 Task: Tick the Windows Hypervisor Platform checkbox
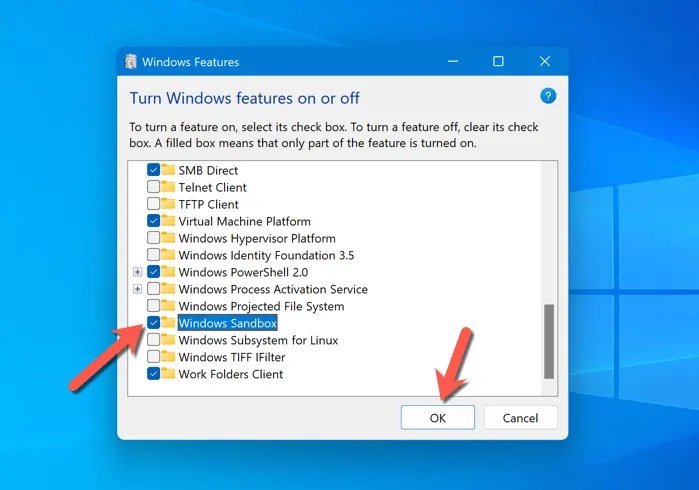[x=153, y=238]
